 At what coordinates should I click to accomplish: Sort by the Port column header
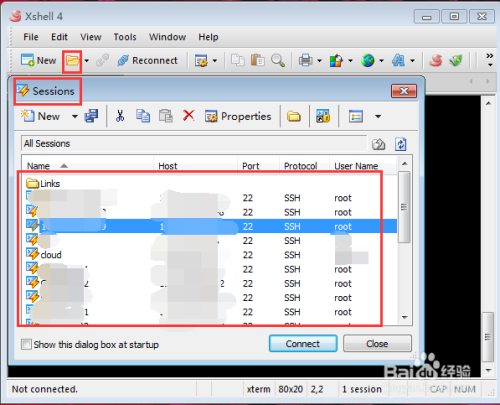pos(258,165)
